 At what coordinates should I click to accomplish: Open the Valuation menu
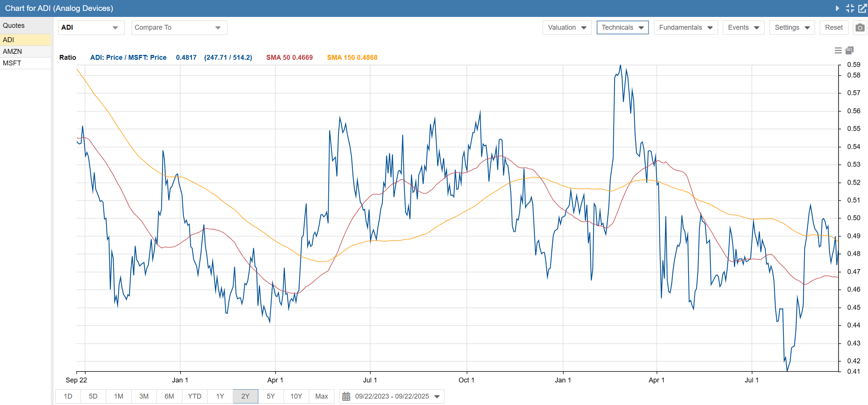click(566, 27)
